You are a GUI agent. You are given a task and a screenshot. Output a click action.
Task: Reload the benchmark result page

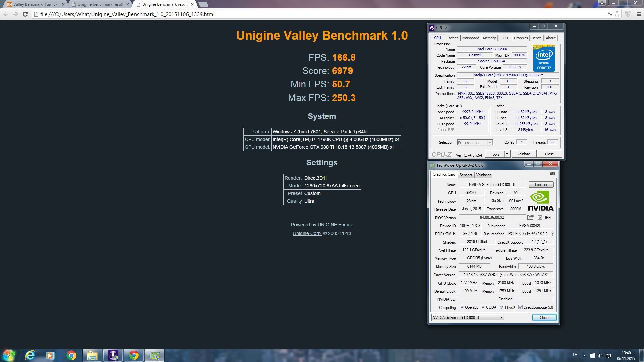click(x=25, y=14)
